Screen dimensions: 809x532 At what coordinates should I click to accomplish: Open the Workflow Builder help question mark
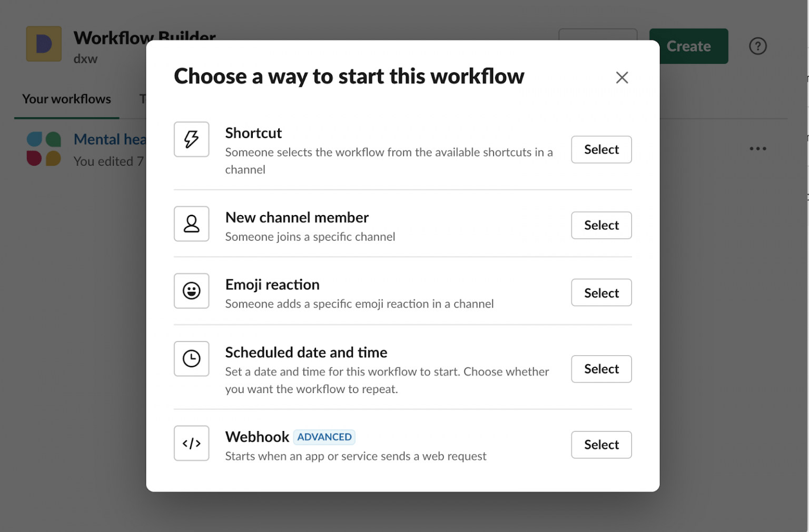click(758, 46)
